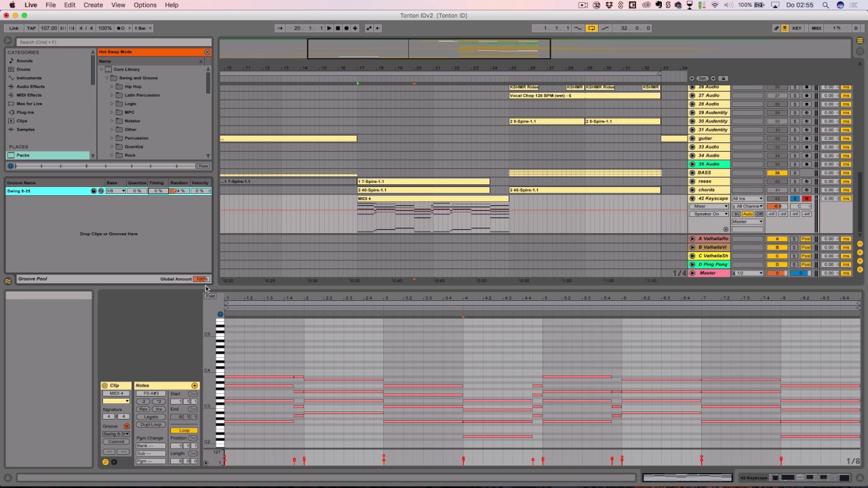Collapse the Swing and Groove folder
The image size is (868, 488).
[x=107, y=78]
